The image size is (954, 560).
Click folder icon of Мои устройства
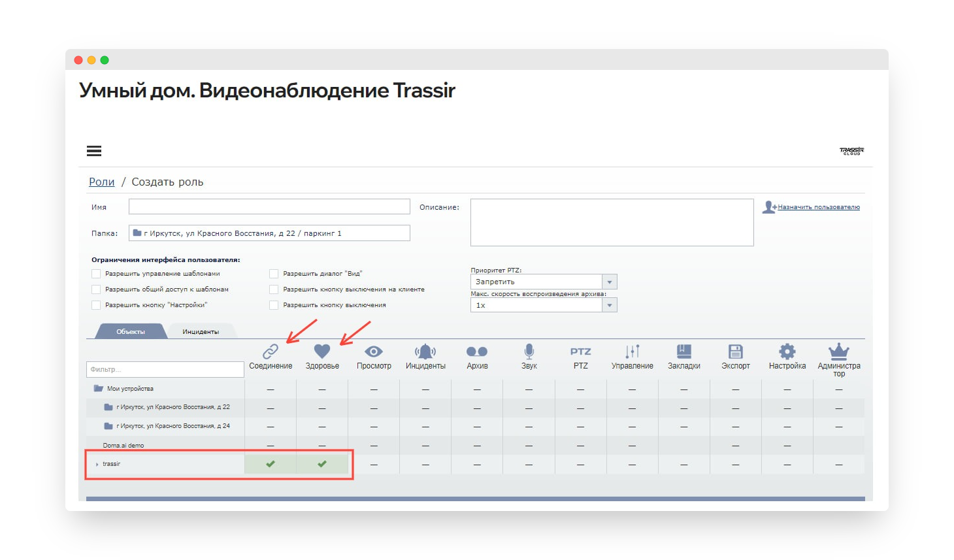pyautogui.click(x=99, y=388)
